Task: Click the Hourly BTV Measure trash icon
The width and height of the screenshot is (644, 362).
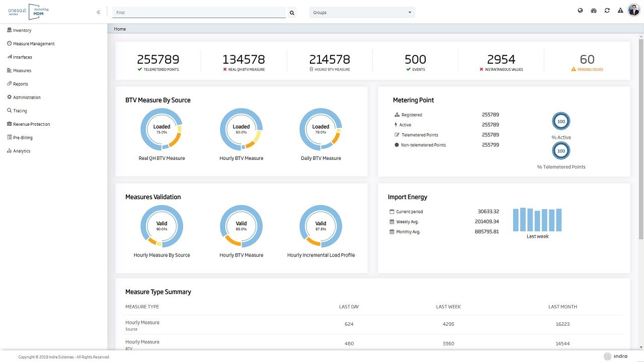Action: point(311,69)
